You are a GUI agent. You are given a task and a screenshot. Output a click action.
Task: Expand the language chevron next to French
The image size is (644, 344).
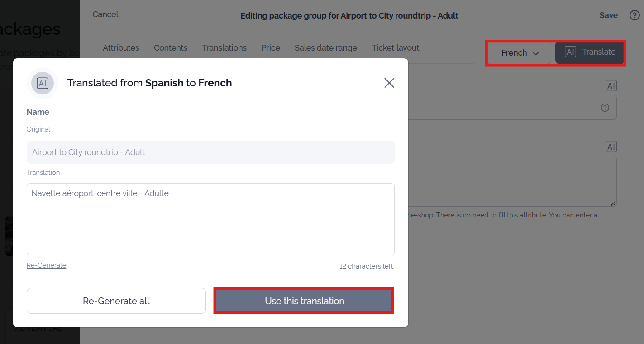pos(536,53)
